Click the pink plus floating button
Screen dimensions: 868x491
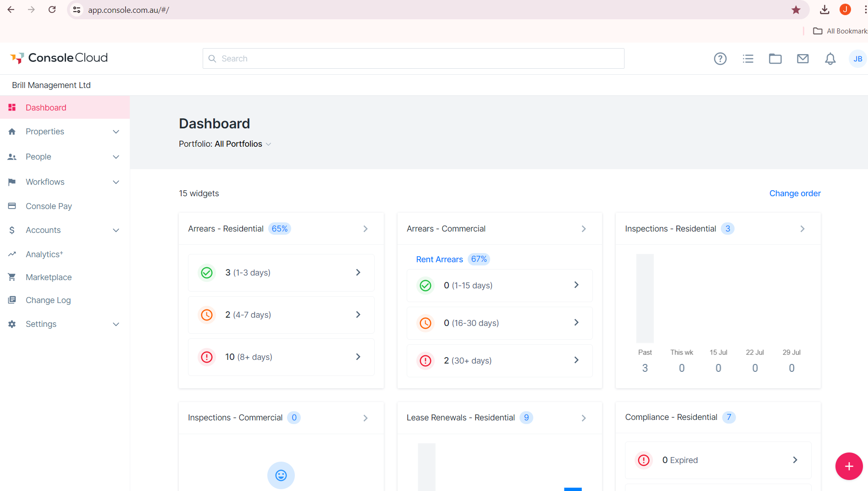point(849,466)
